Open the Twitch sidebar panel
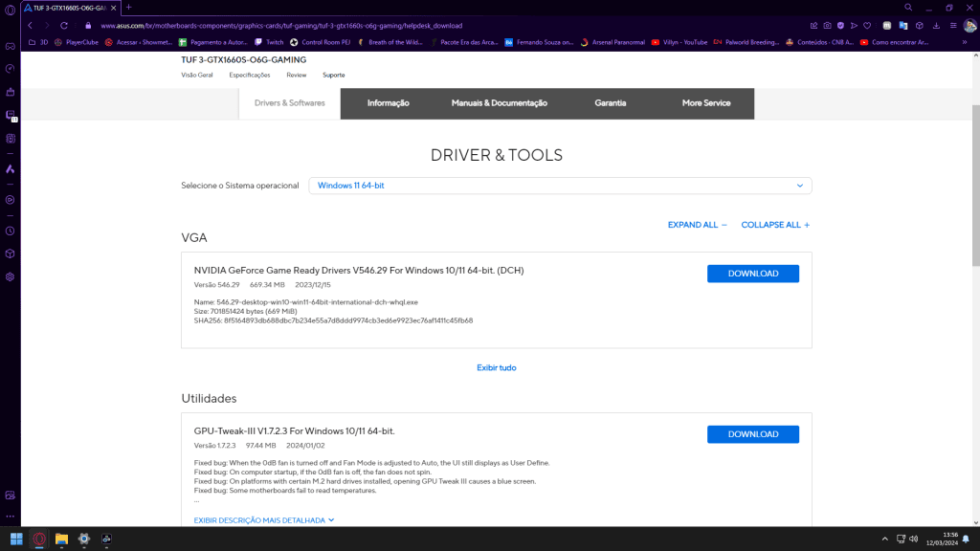 (10, 115)
